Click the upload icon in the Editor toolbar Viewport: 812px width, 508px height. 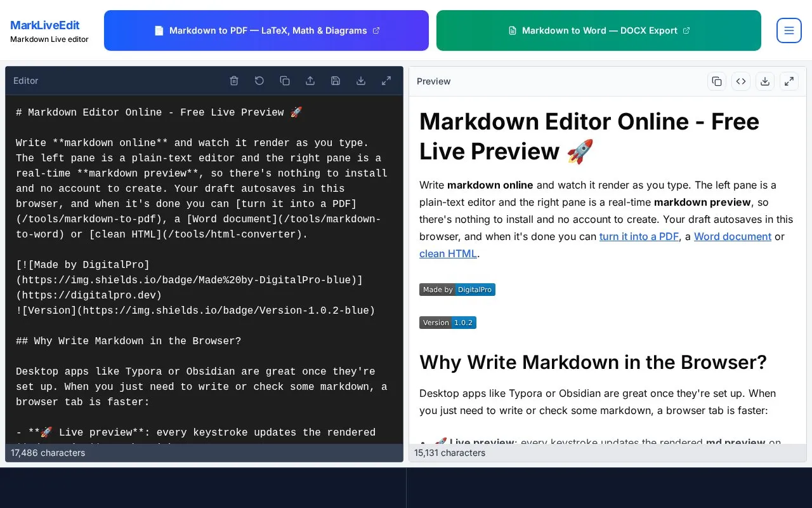310,81
